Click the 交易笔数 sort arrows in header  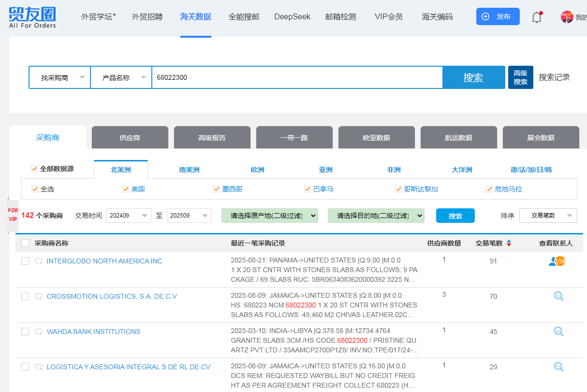(509, 243)
